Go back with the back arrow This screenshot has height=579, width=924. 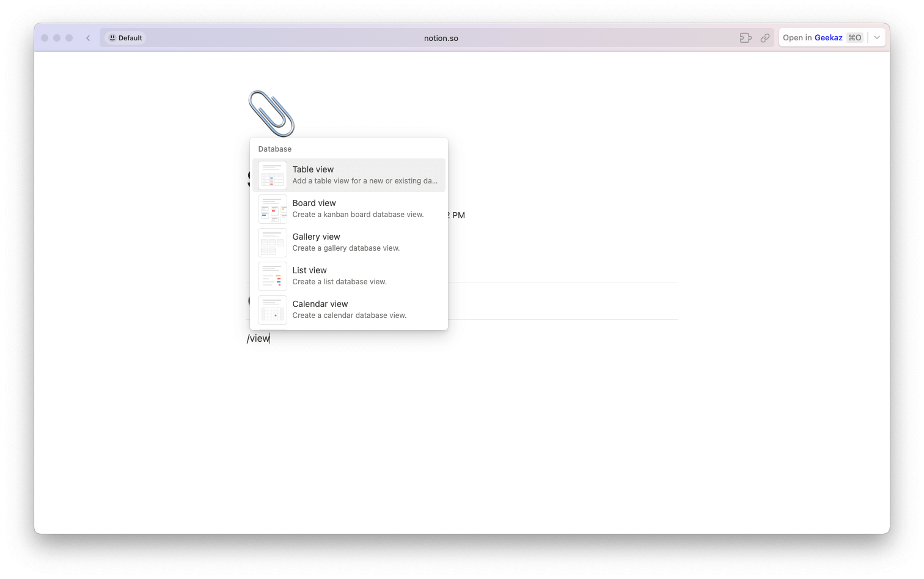tap(88, 38)
